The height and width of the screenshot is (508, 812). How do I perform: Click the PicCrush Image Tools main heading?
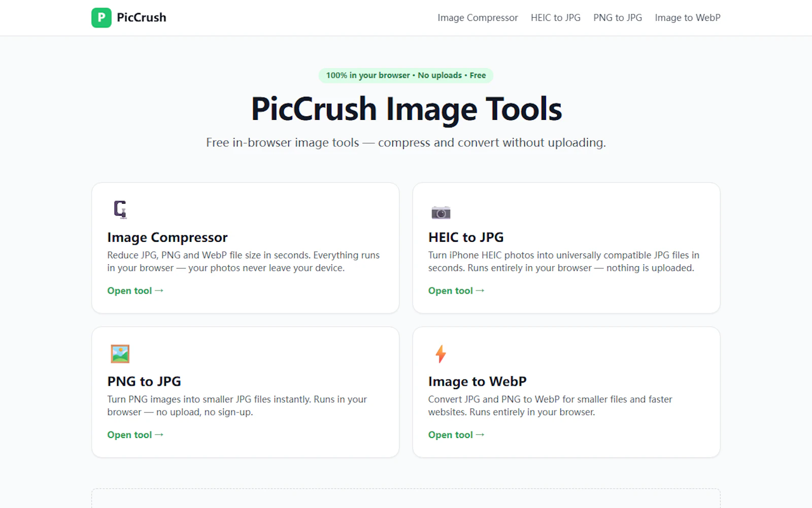click(x=407, y=109)
